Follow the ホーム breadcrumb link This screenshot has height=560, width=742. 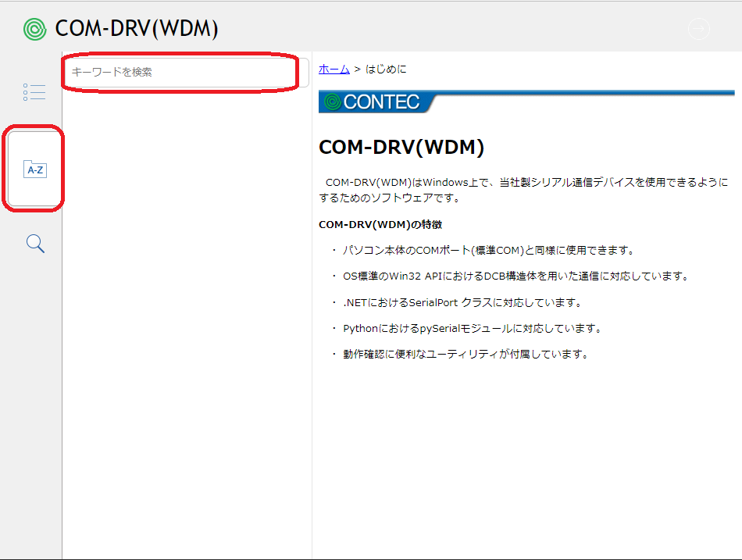click(334, 69)
